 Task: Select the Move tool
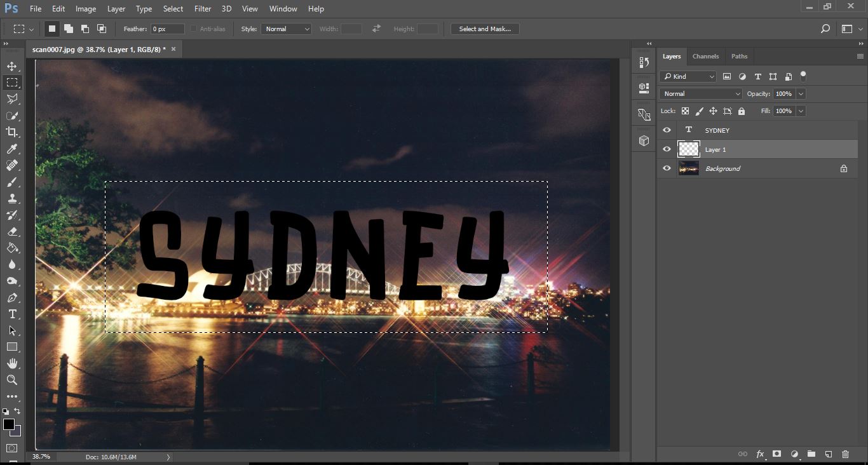(12, 66)
